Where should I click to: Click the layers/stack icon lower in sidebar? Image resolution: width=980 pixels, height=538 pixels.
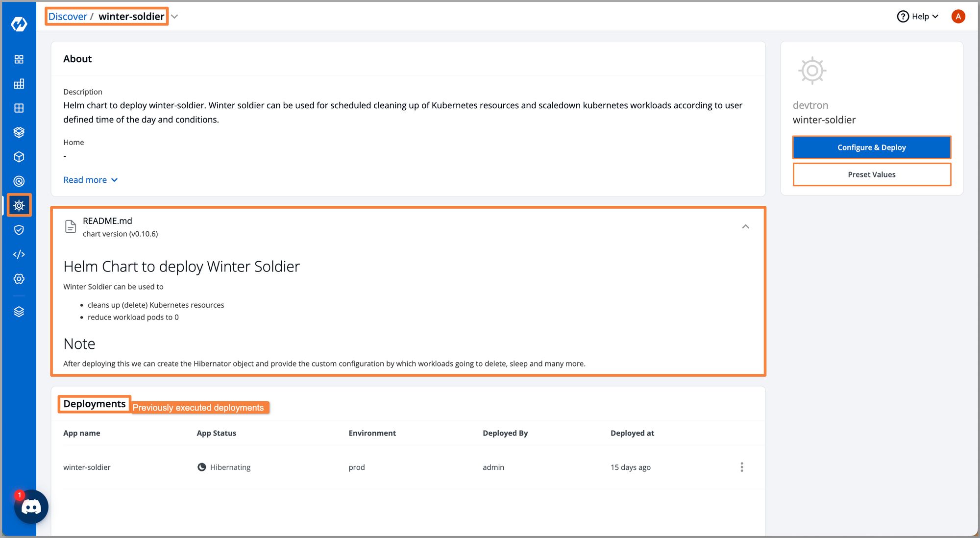[x=18, y=312]
